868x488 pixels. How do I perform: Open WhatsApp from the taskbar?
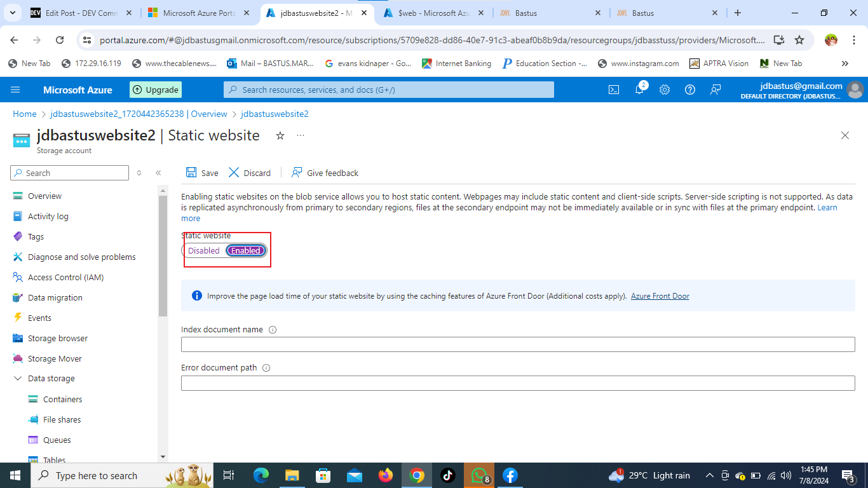click(x=479, y=475)
